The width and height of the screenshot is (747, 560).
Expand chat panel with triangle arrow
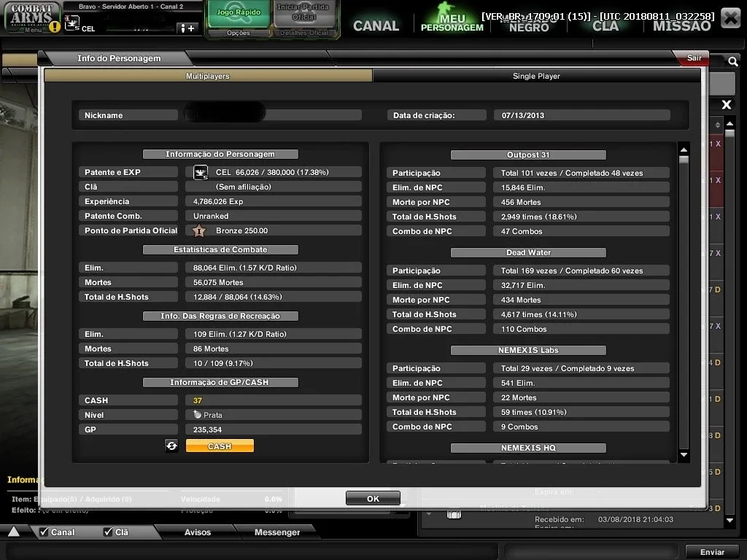coord(14,532)
